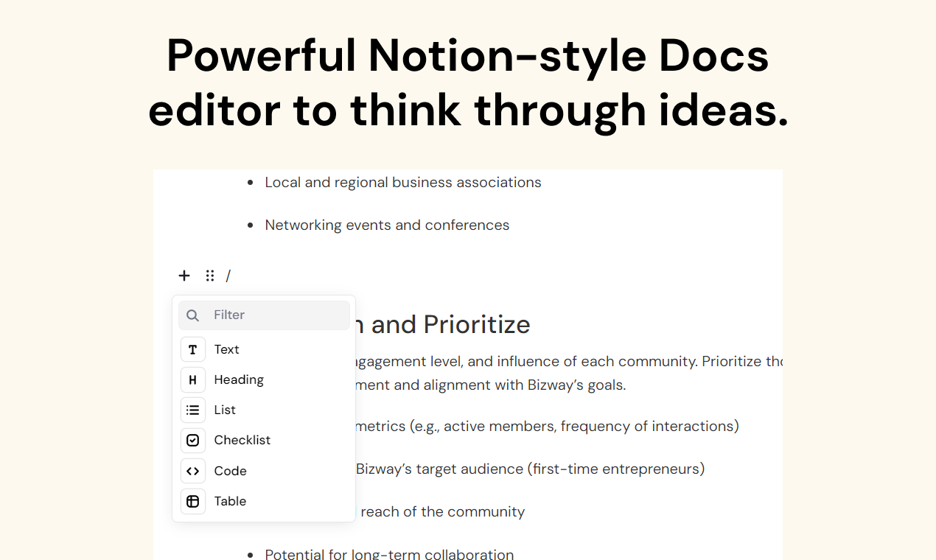936x560 pixels.
Task: Choose Text from the block menu
Action: coord(264,349)
